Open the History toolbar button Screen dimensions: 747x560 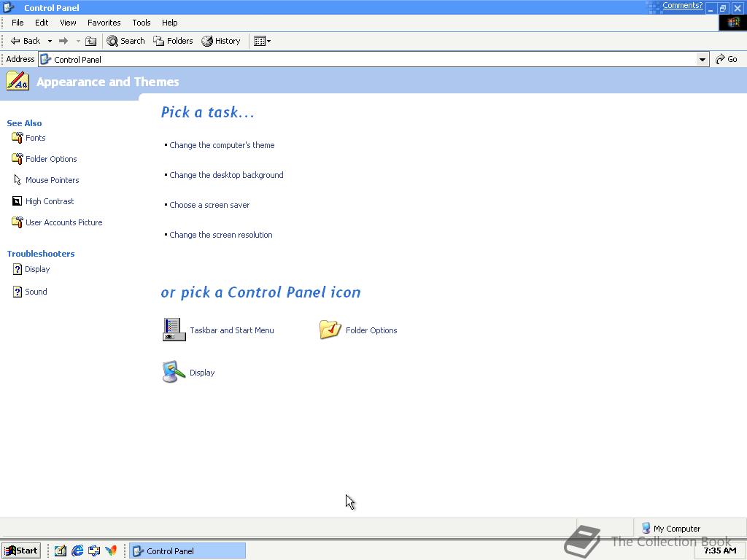221,41
